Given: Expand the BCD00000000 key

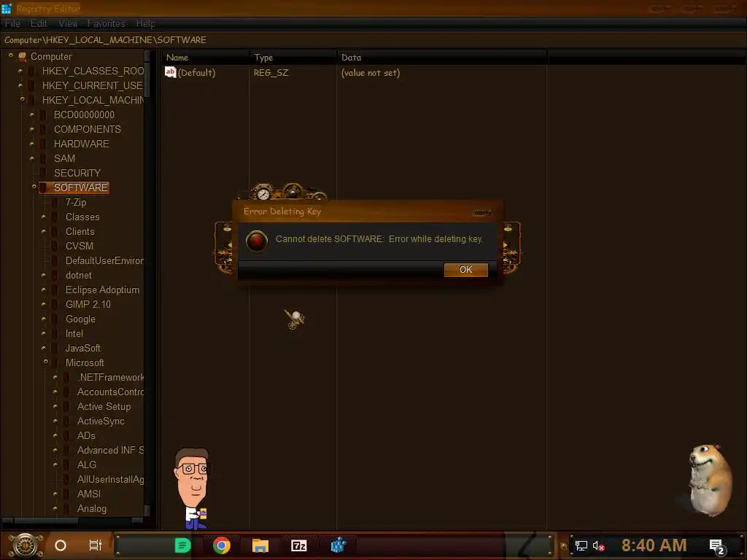Looking at the screenshot, I should (x=32, y=114).
